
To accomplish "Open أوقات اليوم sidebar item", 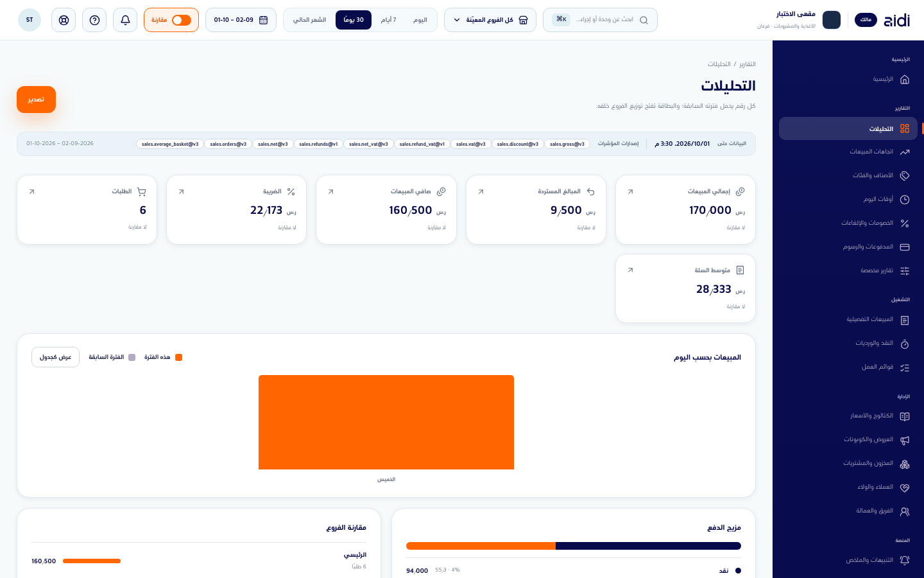I will pos(848,200).
